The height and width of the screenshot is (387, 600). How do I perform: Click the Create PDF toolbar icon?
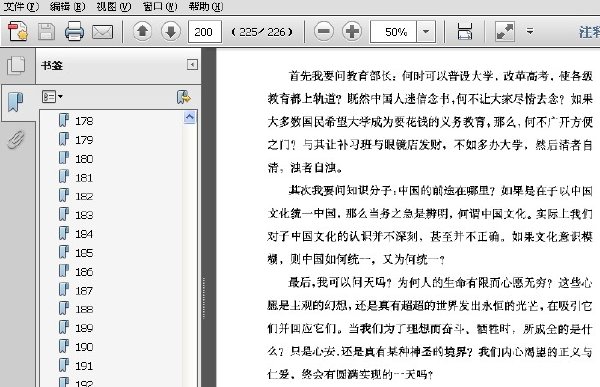[x=18, y=31]
